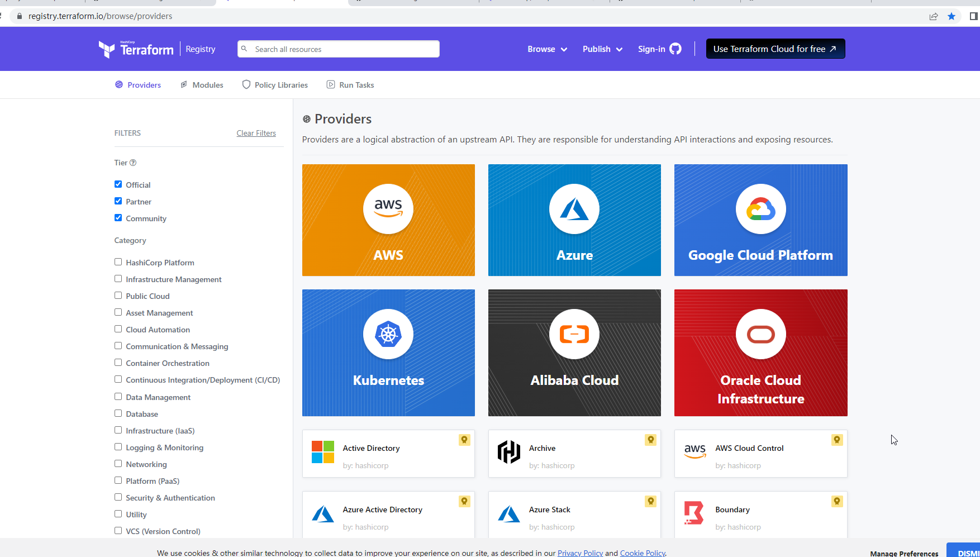The height and width of the screenshot is (557, 980).
Task: Open the Policy Libraries tab
Action: [x=275, y=85]
